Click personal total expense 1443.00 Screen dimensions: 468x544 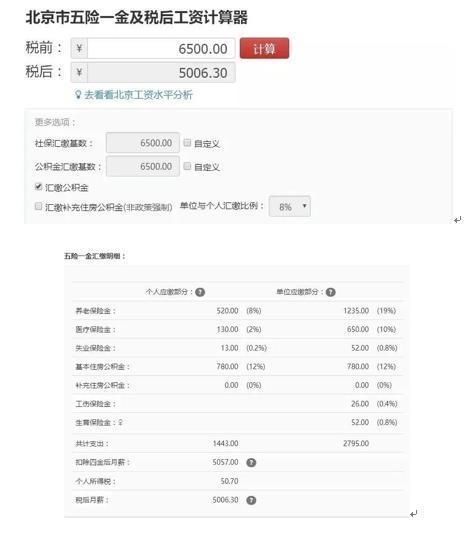(x=226, y=443)
